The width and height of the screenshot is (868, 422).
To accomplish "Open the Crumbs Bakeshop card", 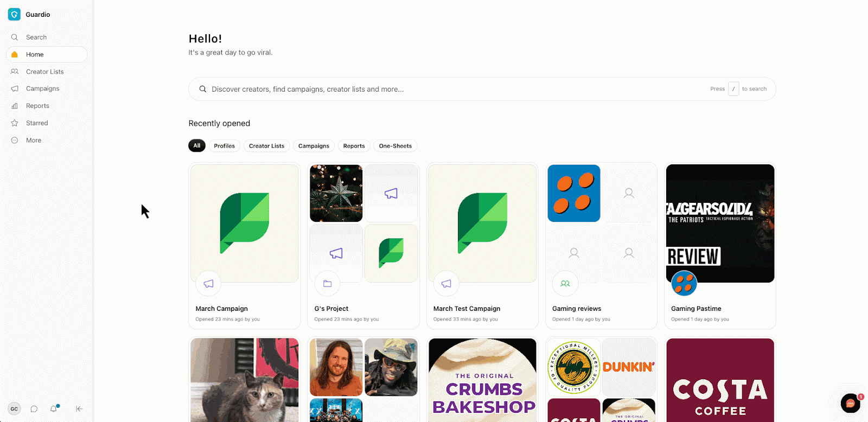I will pyautogui.click(x=482, y=380).
